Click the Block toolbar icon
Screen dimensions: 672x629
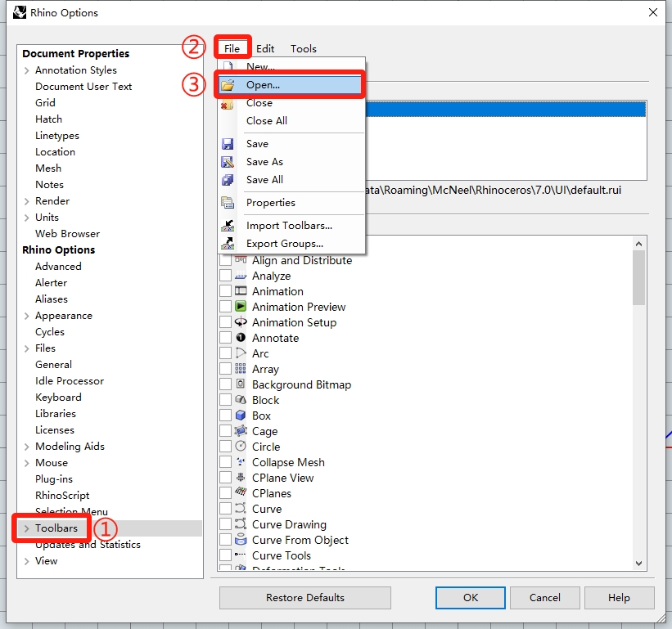tap(241, 400)
